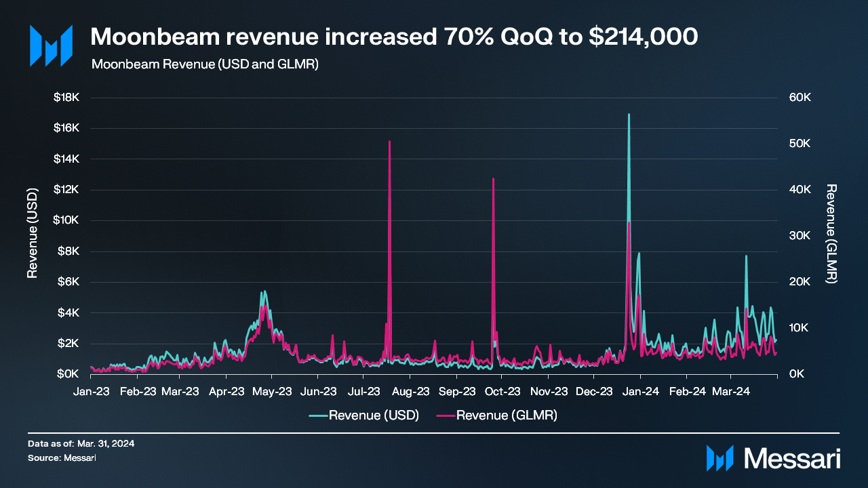868x488 pixels.
Task: Click the late December 2023 USD revenue peak
Action: [x=629, y=115]
